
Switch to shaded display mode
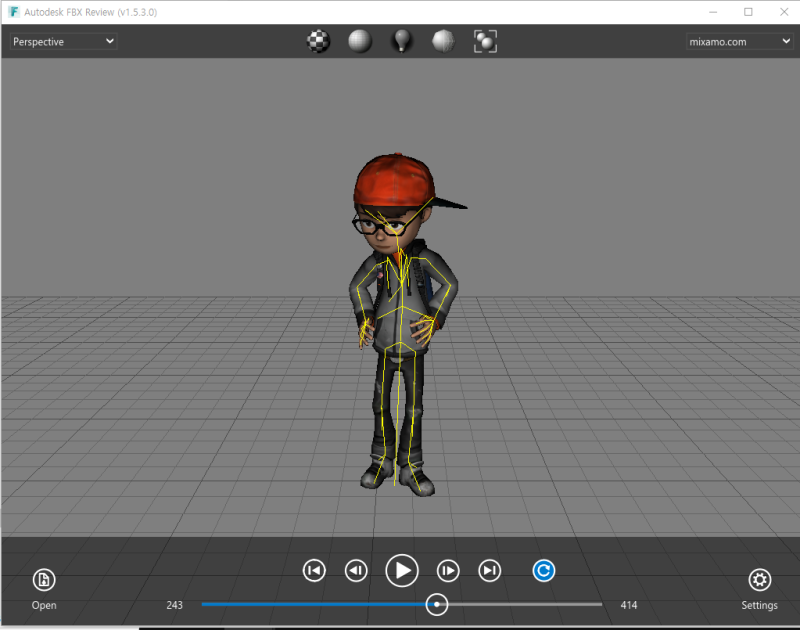pos(360,41)
